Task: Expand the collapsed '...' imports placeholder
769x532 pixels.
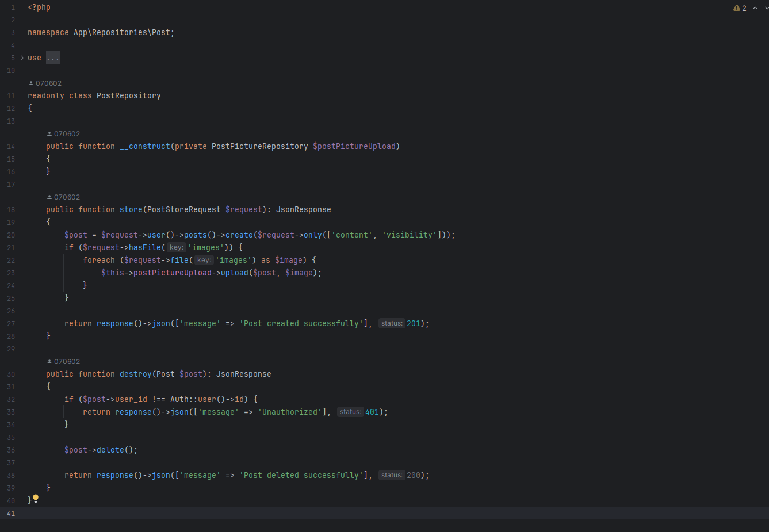Action: click(53, 58)
